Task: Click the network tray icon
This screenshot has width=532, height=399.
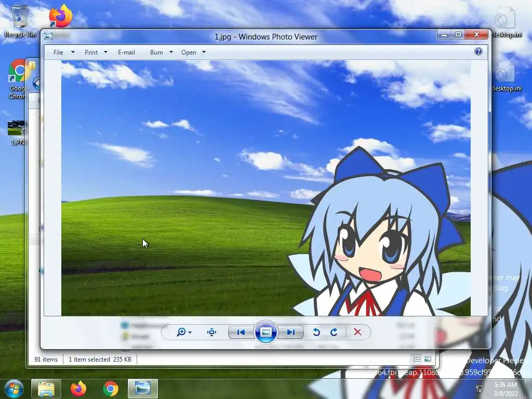Action: (480, 389)
